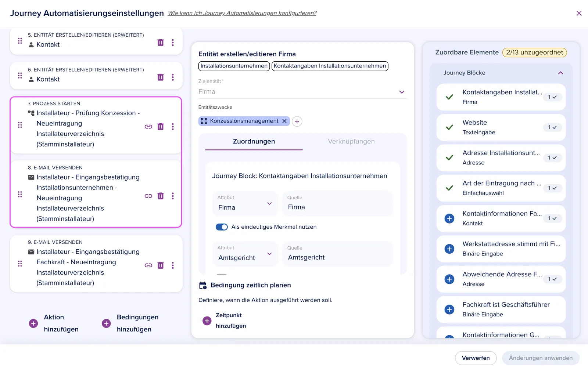This screenshot has height=366, width=588.
Task: Click Verwerfen button
Action: pyautogui.click(x=476, y=358)
